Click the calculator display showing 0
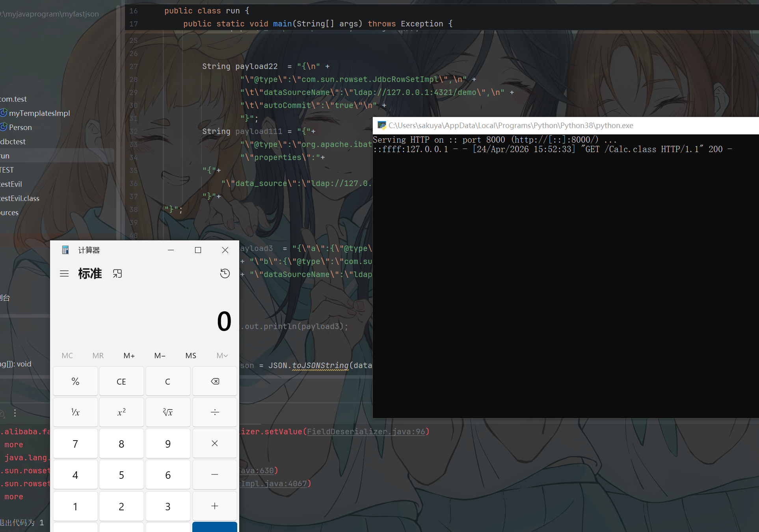 (x=224, y=321)
